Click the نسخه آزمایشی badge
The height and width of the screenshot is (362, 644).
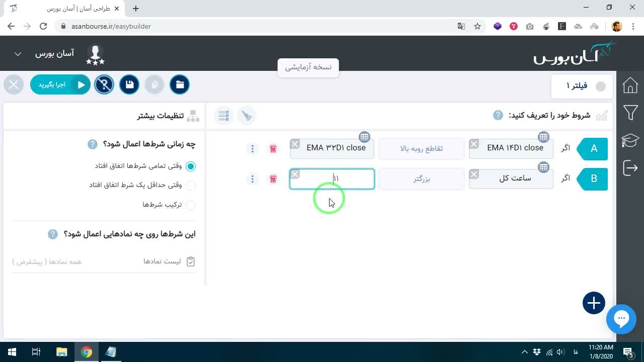[x=308, y=67]
